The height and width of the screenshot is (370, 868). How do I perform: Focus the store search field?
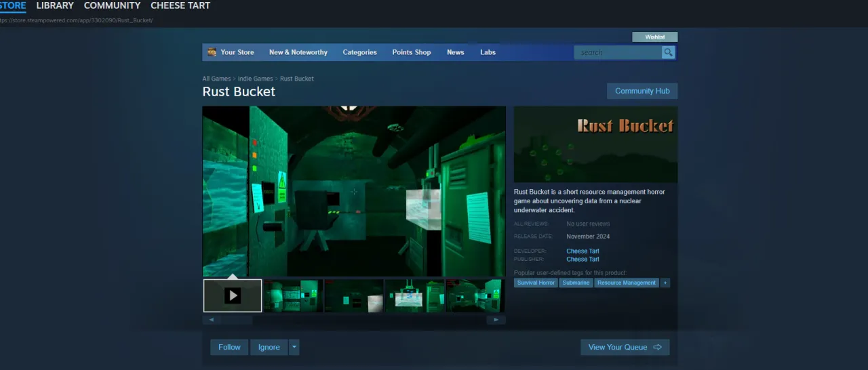coord(618,52)
